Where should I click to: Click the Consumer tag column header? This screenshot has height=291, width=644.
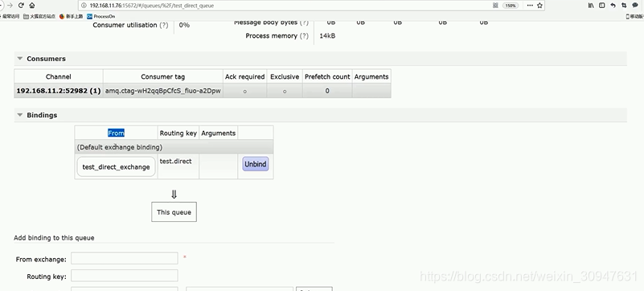(x=163, y=76)
